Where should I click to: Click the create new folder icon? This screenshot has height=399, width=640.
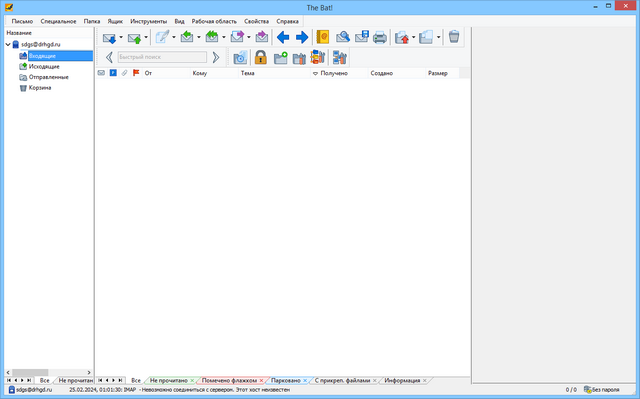[280, 58]
